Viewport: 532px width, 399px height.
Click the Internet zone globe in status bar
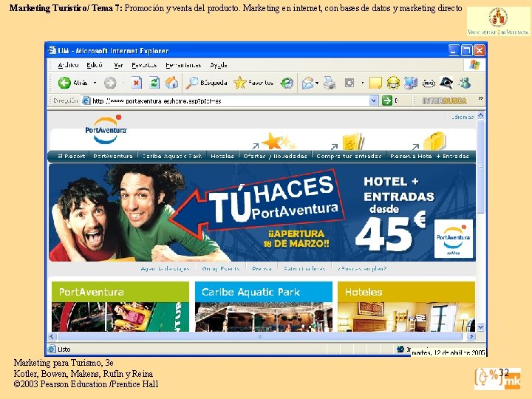coord(400,349)
